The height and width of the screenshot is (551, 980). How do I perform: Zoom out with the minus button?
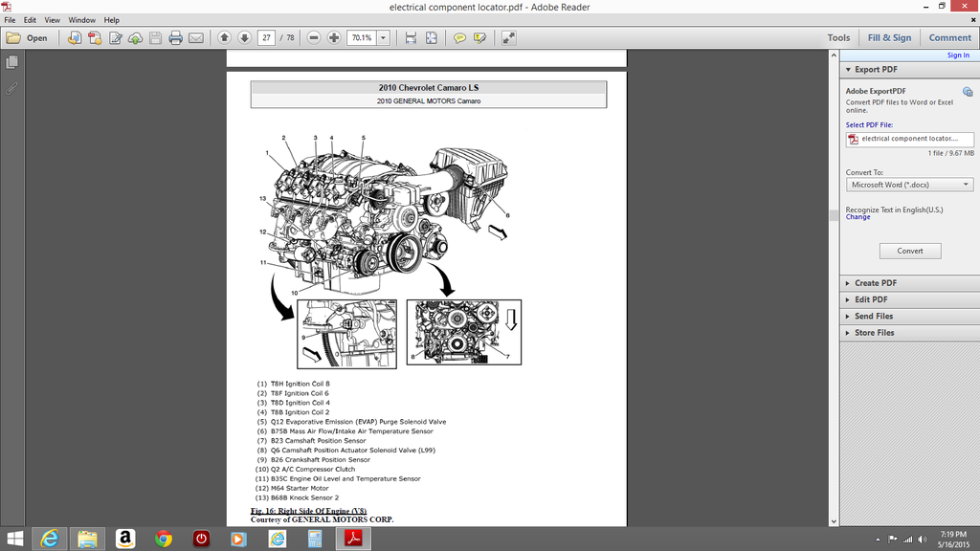coord(314,38)
